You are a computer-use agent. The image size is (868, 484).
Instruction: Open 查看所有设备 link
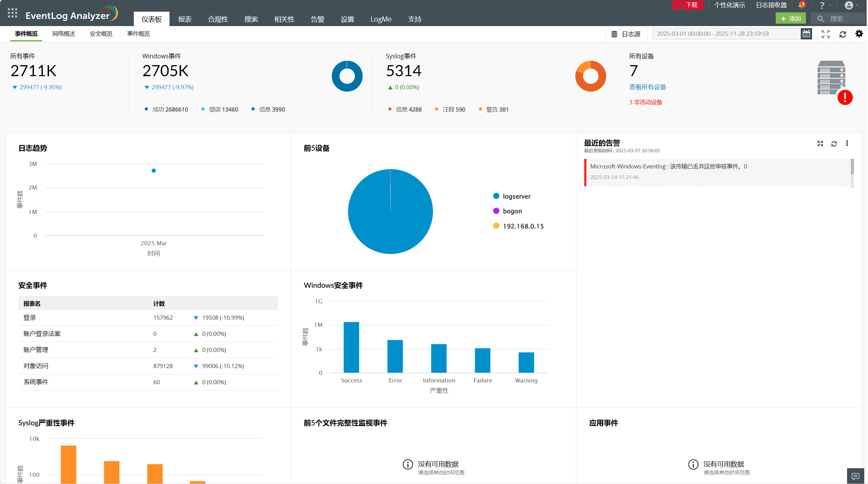pos(647,87)
